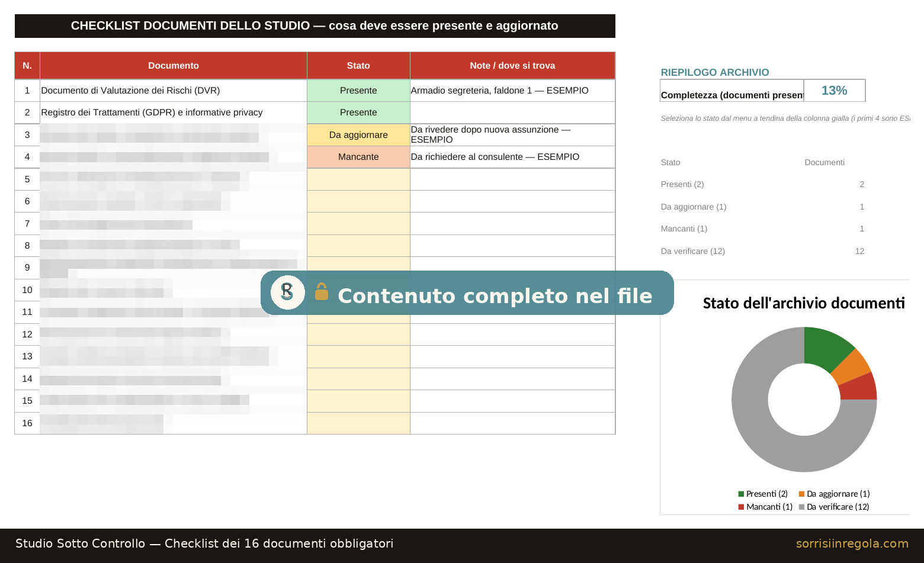Open the Stato dropdown for row 1
The image size is (924, 563).
358,91
